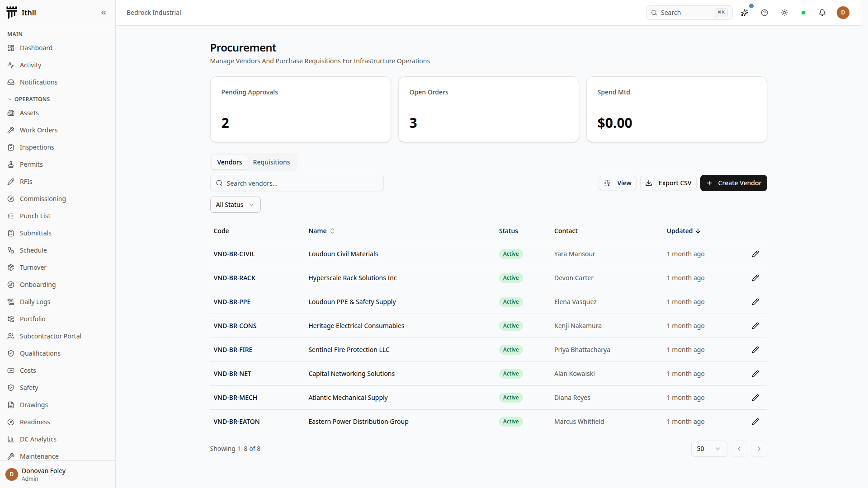Open Dashboard from the sidebar

click(x=57, y=48)
